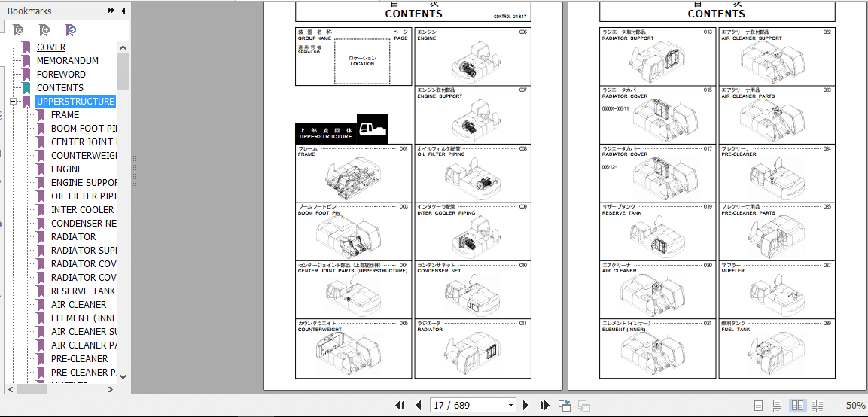Click the bookmarks vertical scrollbar thumb
Image resolution: width=868 pixels, height=417 pixels.
point(123,72)
